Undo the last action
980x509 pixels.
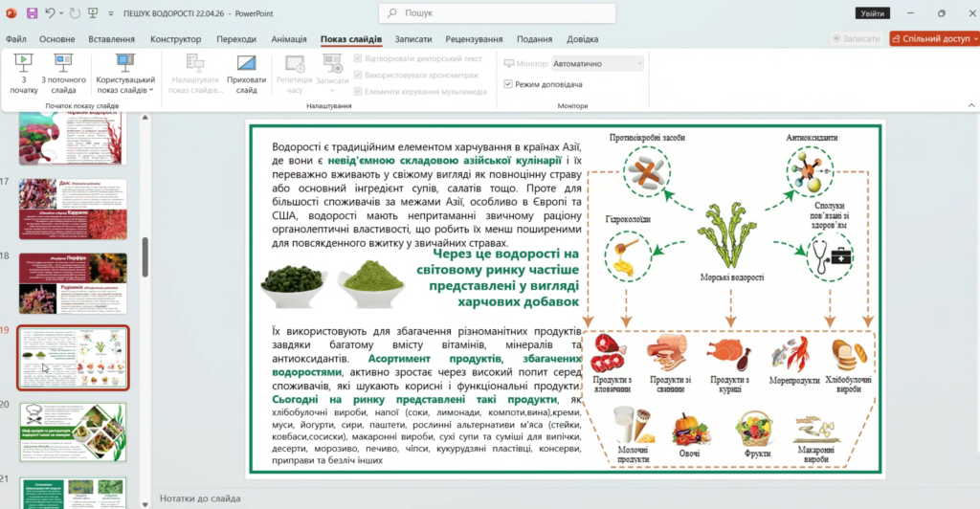tap(50, 13)
